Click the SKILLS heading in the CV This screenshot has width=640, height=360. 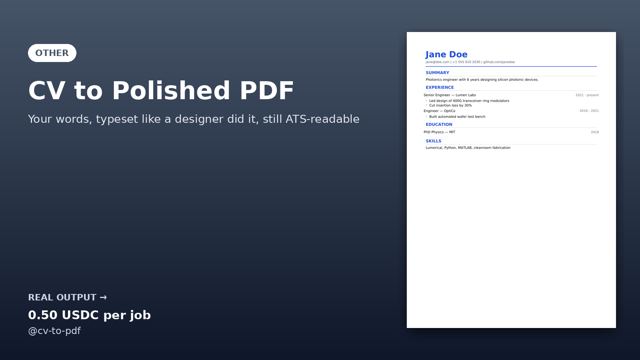(433, 141)
